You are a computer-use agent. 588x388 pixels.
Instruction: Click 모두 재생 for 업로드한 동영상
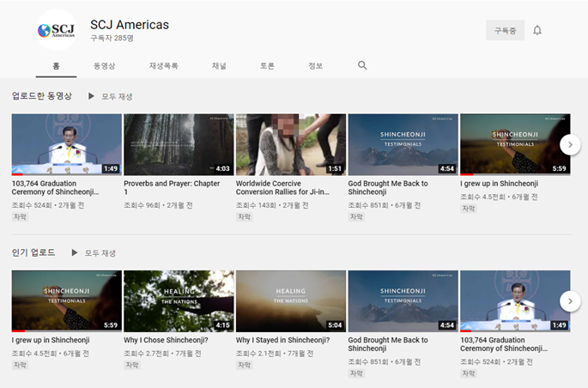pos(117,97)
